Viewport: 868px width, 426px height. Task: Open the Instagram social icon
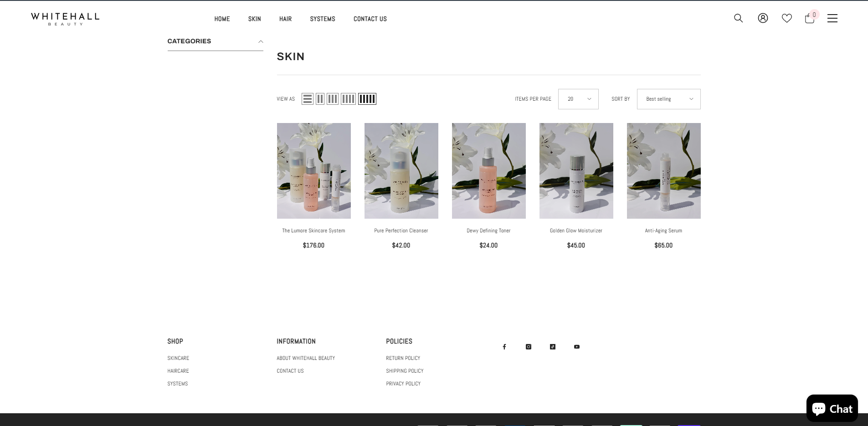coord(529,347)
